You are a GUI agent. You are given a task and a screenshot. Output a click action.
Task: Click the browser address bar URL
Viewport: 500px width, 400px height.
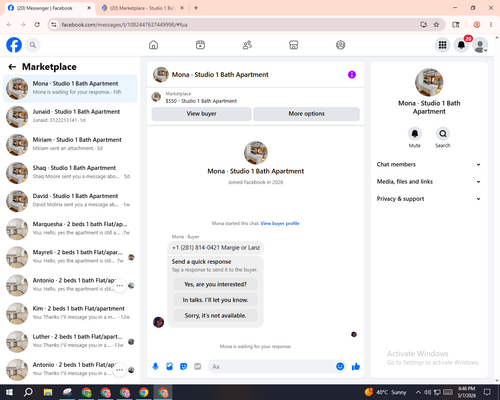tap(124, 25)
